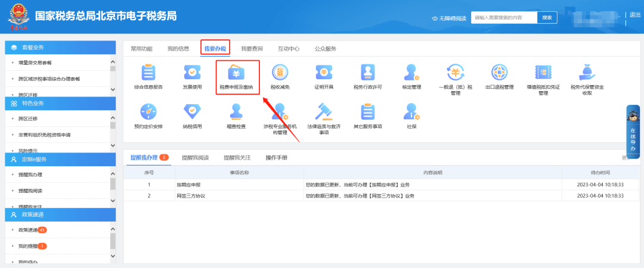Click the 在线导办 assistant widget

(633, 132)
